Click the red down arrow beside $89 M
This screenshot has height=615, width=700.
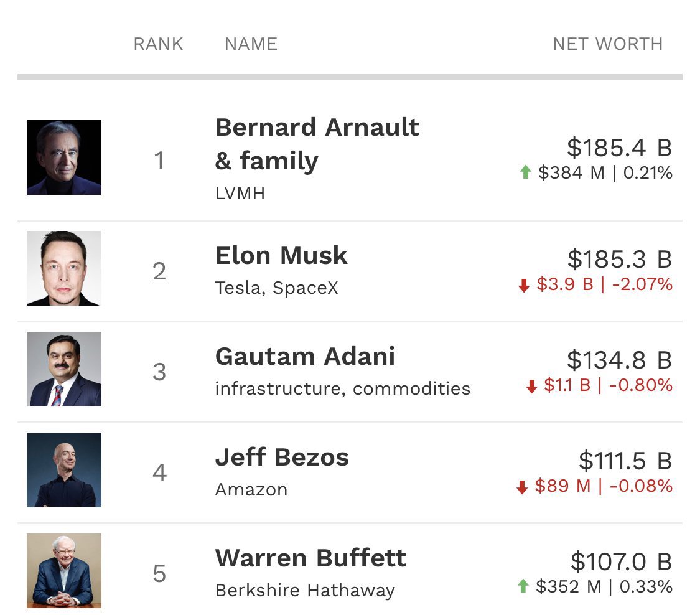523,487
